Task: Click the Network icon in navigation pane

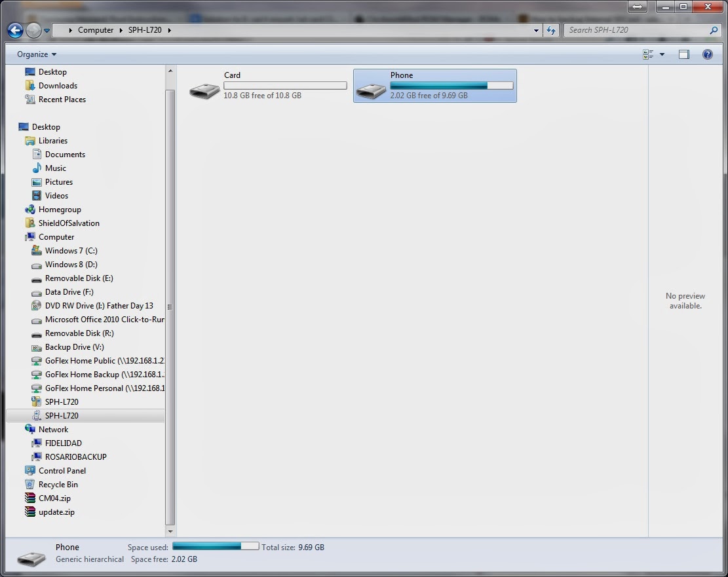Action: [30, 430]
